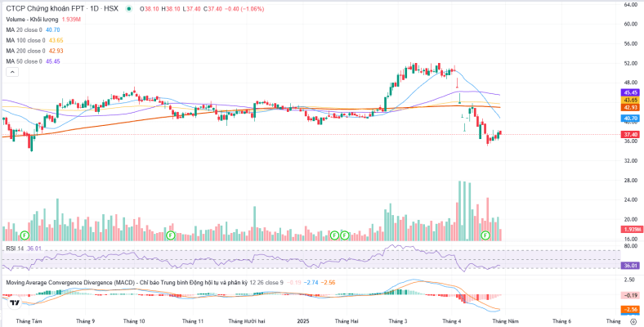The width and height of the screenshot is (644, 327).
Task: Click the purple 45.45 price label
Action: pos(630,93)
